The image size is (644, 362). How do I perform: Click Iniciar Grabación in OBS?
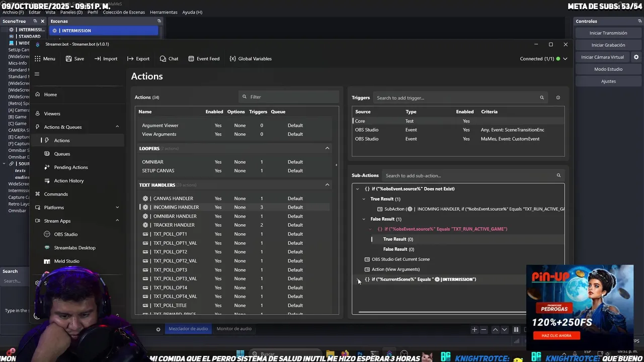click(x=608, y=45)
